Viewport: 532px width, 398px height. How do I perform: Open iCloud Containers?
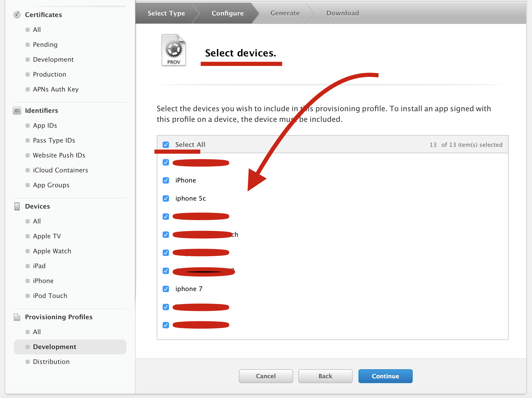point(60,170)
